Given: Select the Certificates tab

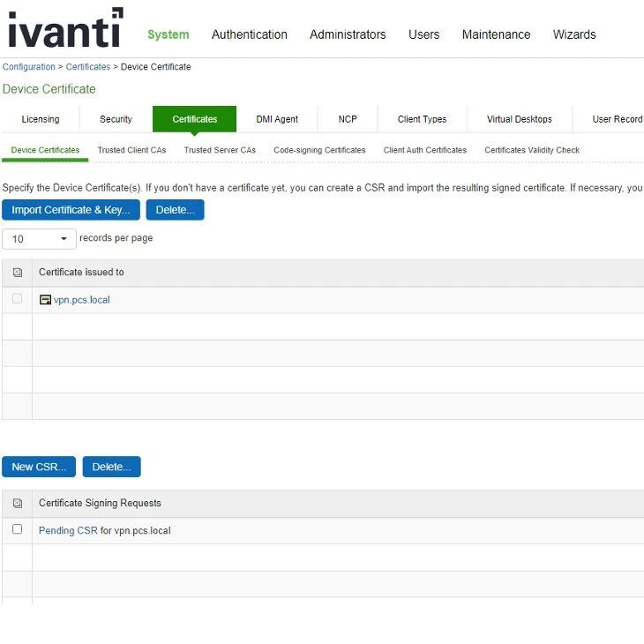Looking at the screenshot, I should 194,119.
